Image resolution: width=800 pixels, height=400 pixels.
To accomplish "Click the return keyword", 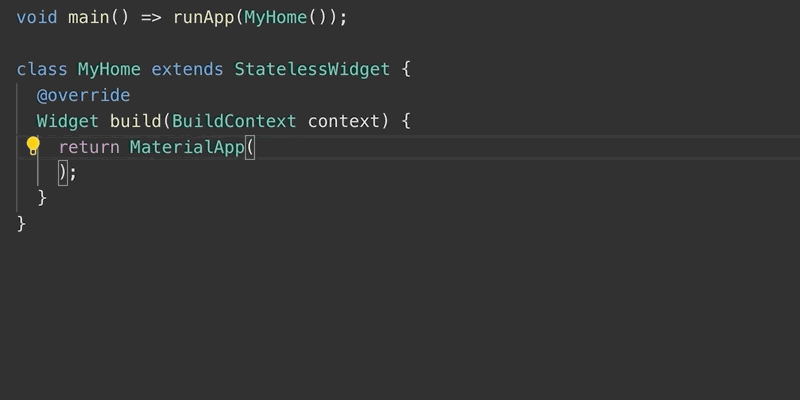I will click(x=89, y=147).
